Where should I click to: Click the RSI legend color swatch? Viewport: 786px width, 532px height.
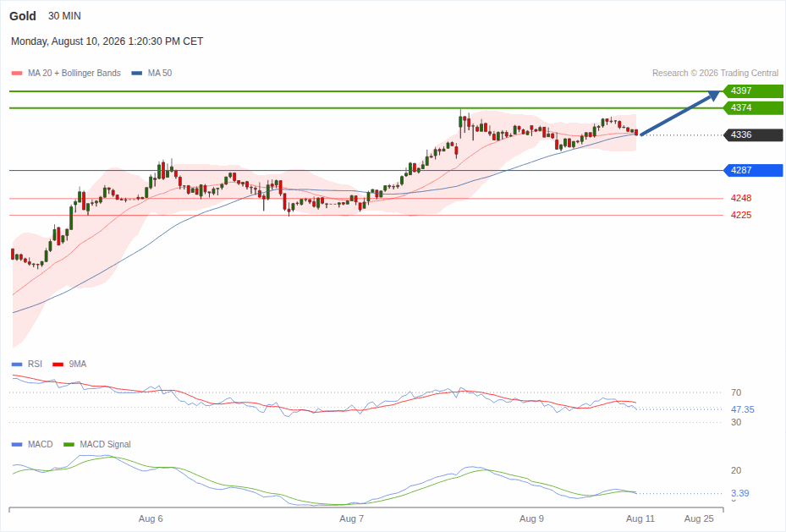coord(17,365)
